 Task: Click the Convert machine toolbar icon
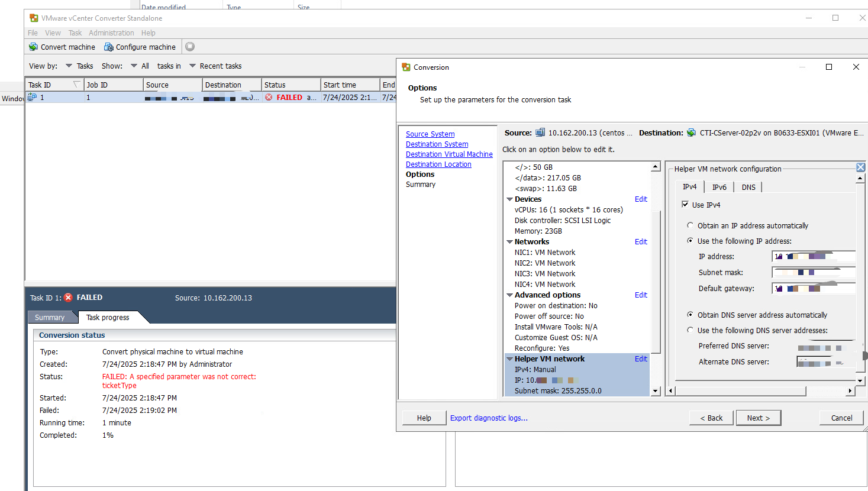click(33, 47)
